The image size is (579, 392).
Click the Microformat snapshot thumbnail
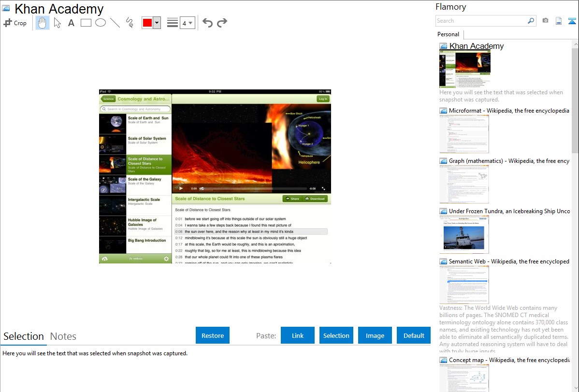(464, 134)
